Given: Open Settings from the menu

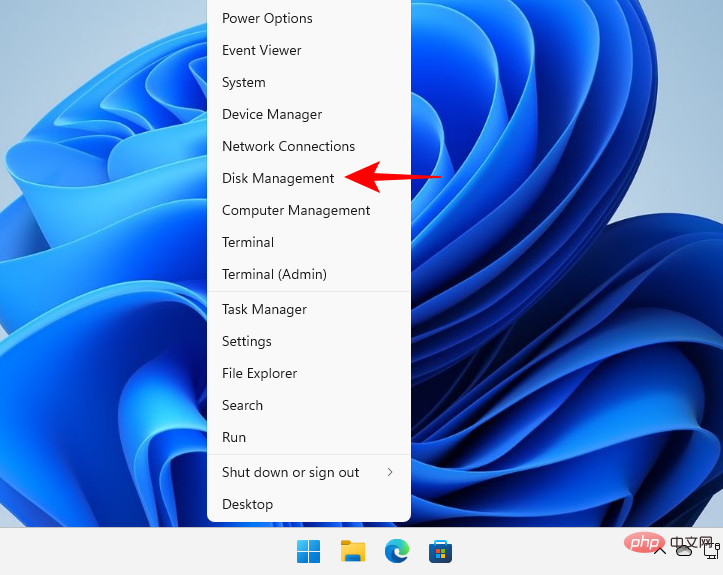Looking at the screenshot, I should [x=247, y=341].
